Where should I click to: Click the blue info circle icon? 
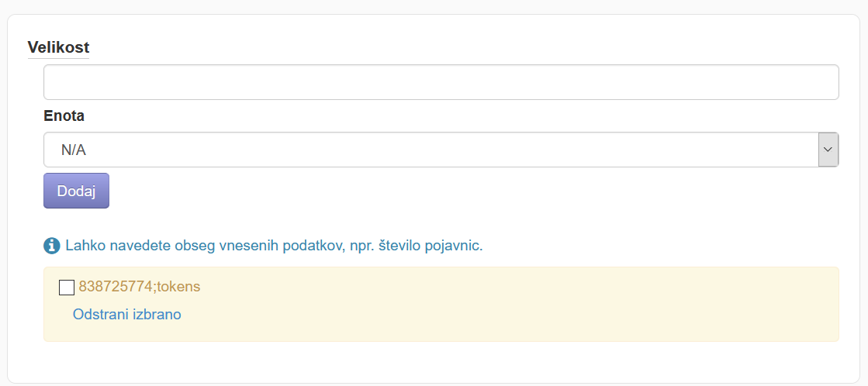pos(51,246)
